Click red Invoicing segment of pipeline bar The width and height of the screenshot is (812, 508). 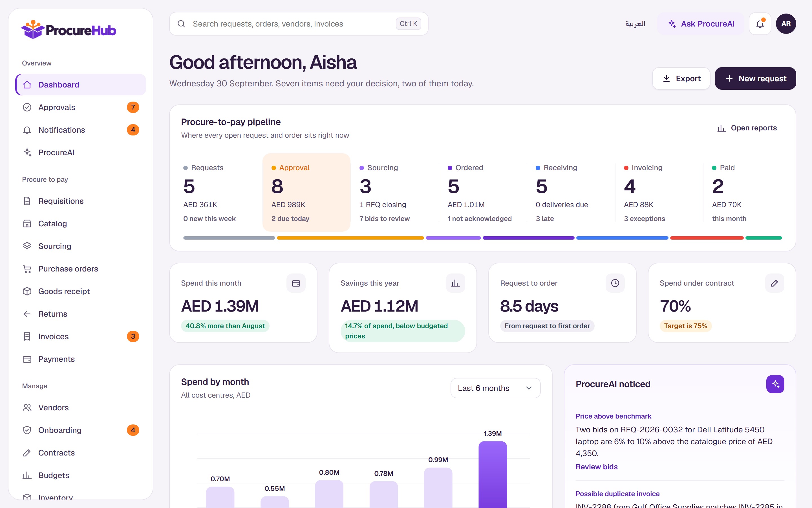[707, 238]
